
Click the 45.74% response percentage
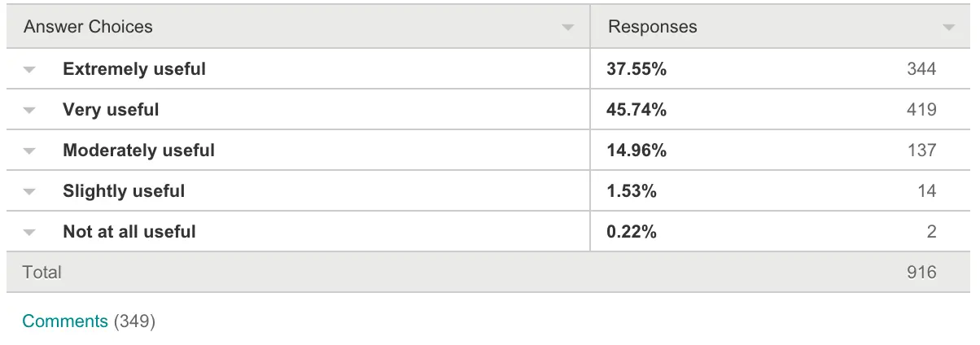(637, 110)
